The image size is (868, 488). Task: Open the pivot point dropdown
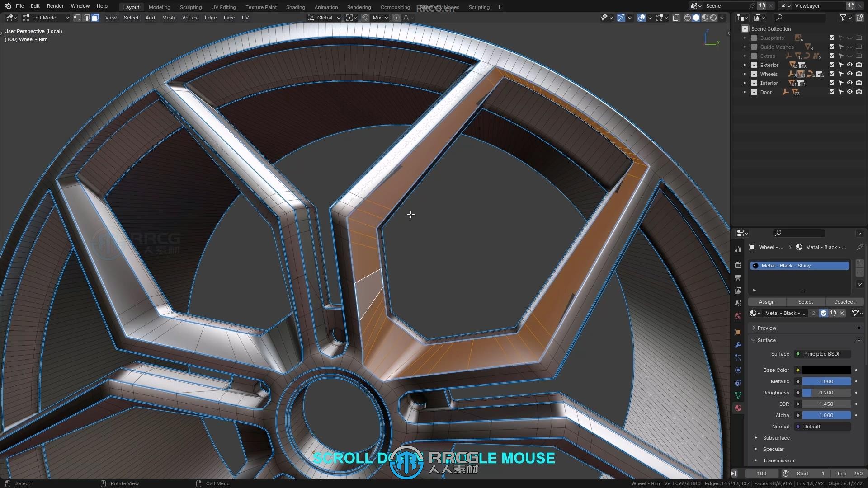pos(351,18)
